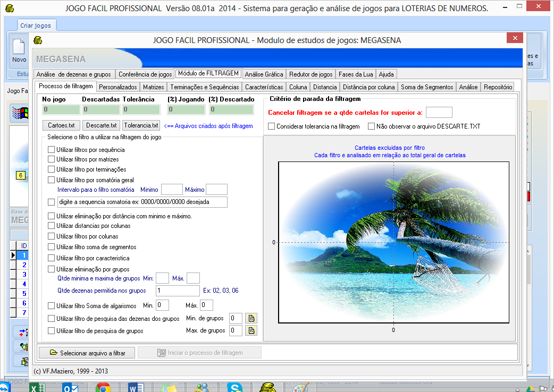Image resolution: width=554 pixels, height=392 pixels.
Task: Toggle Não observar o arquivo DESCARTE.TXT
Action: point(372,126)
